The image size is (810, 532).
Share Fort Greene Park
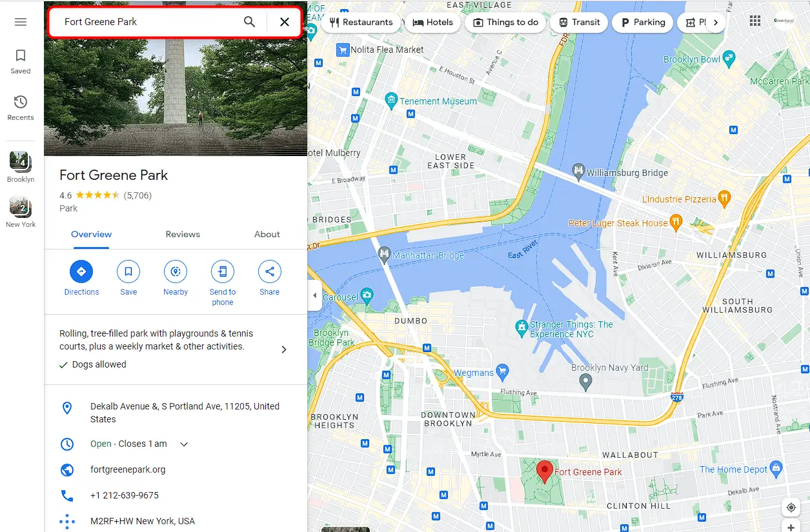click(x=270, y=271)
